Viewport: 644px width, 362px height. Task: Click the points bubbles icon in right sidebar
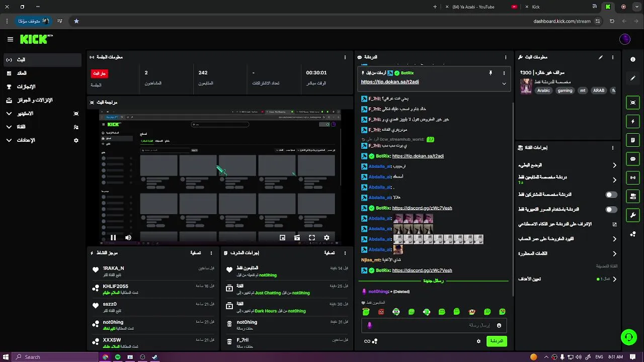(633, 234)
